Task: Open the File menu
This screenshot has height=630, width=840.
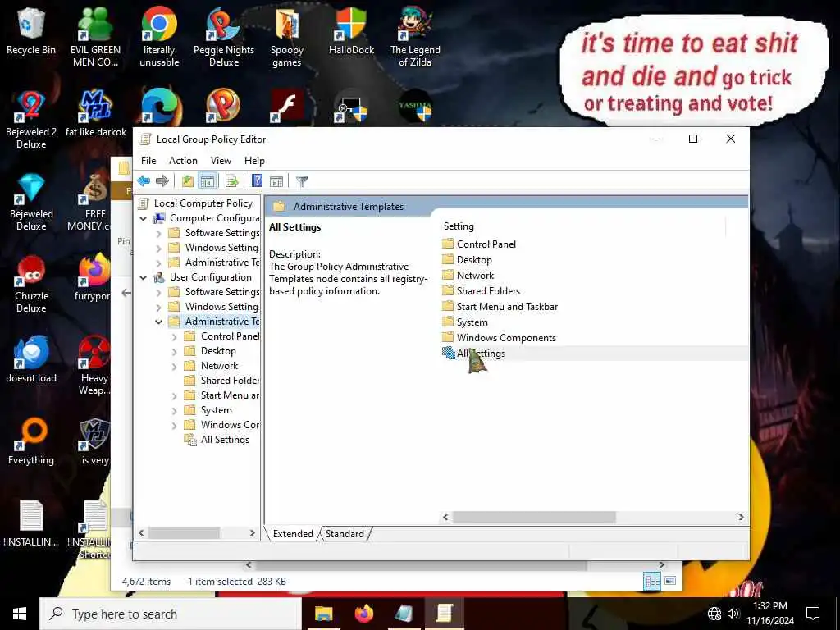Action: point(148,161)
